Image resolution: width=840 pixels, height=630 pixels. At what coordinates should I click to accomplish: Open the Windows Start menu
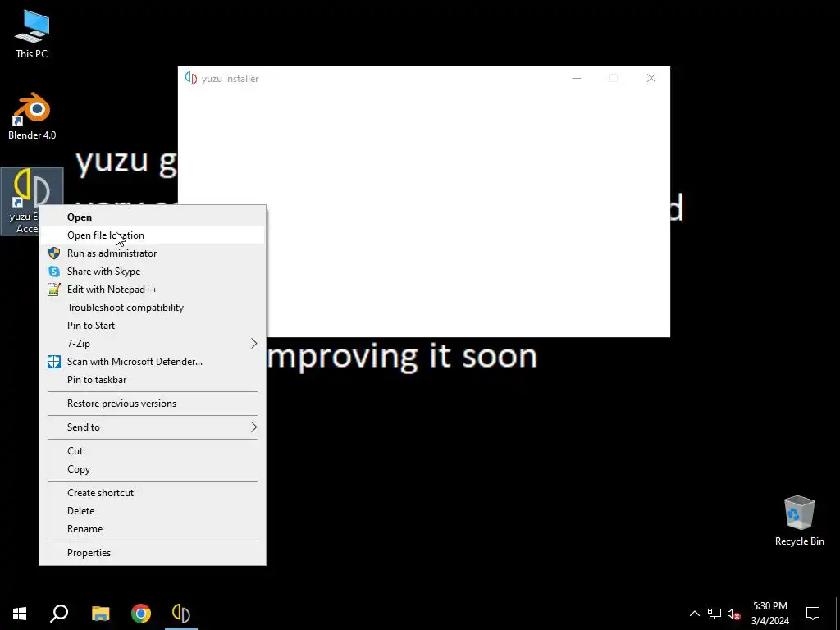[20, 614]
